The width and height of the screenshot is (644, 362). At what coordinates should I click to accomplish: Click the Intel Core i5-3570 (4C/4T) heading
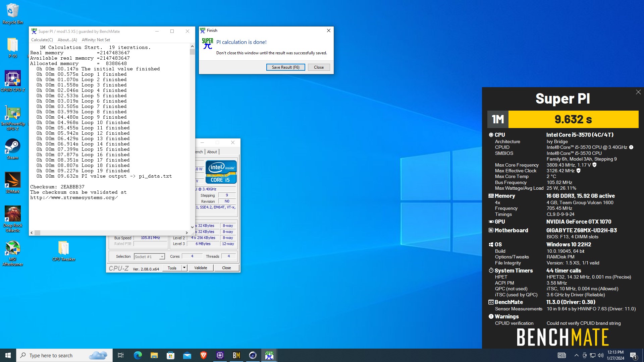tap(580, 135)
